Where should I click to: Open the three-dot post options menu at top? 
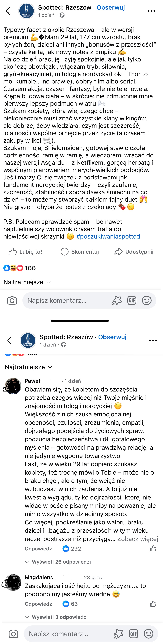click(151, 11)
